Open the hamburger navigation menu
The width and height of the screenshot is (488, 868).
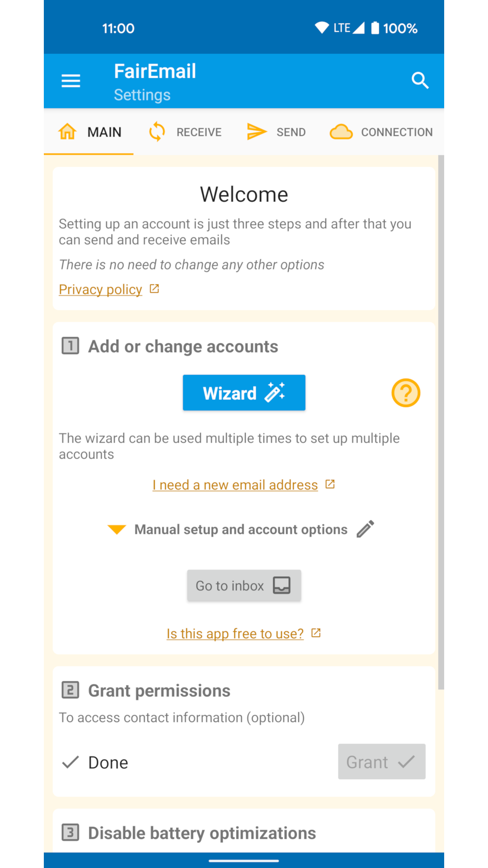tap(71, 81)
